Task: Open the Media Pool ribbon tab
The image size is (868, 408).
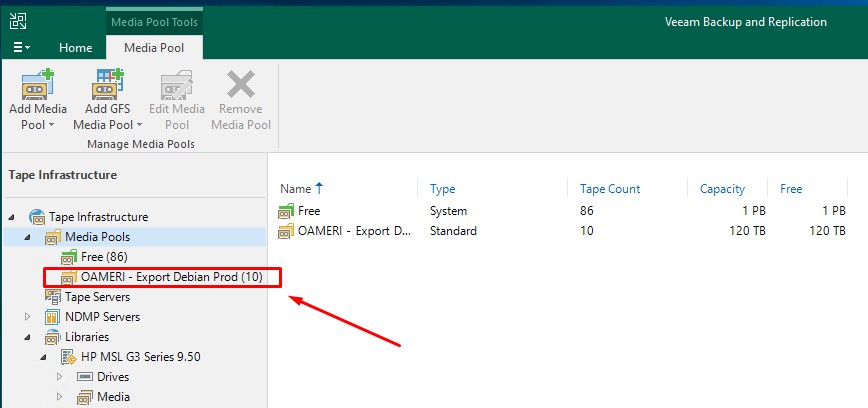Action: pos(153,47)
